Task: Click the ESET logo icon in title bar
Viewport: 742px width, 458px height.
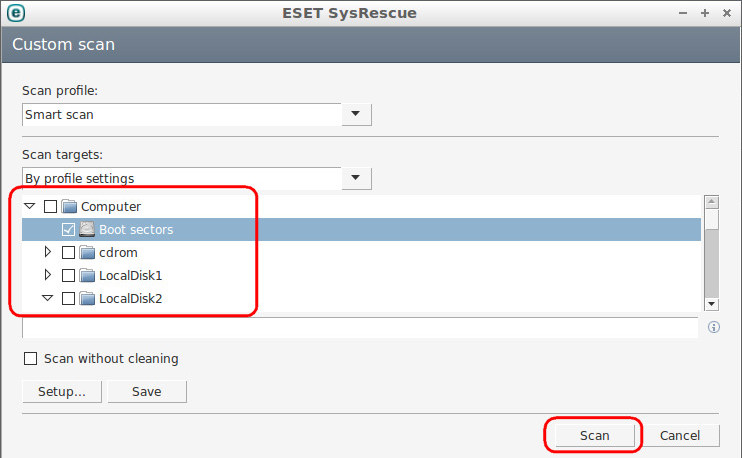Action: pos(16,13)
